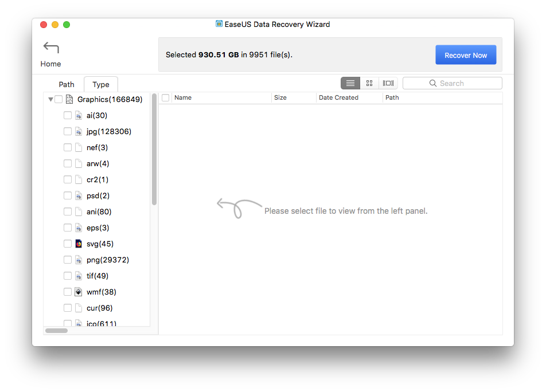Check the arw(4) checkbox
This screenshot has width=546, height=392.
click(68, 163)
